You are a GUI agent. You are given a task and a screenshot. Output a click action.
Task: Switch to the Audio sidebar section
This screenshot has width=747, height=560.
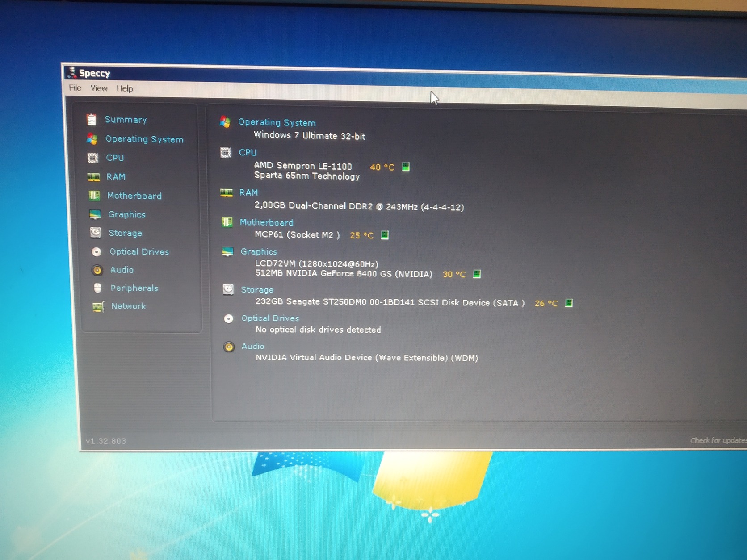point(122,270)
